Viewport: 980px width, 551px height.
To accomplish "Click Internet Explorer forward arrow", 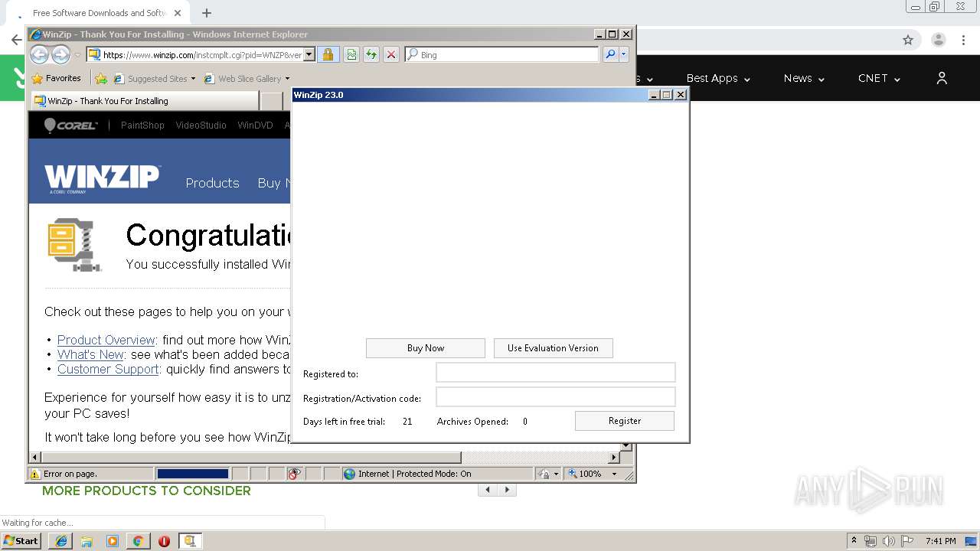I will coord(60,54).
